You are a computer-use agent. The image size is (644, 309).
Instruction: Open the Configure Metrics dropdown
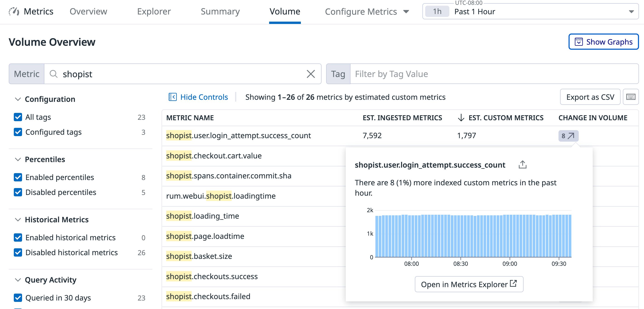[367, 11]
